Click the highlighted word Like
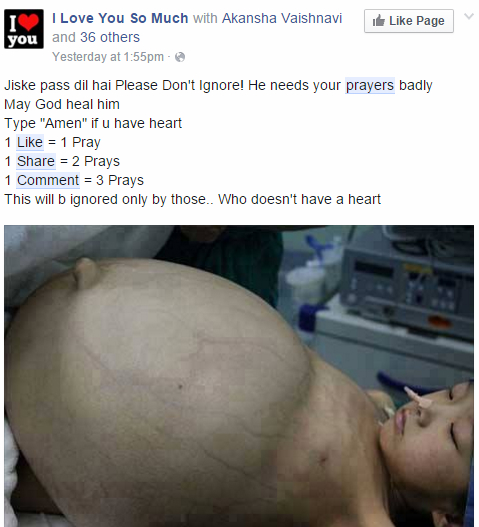Screen dimensions: 479x527 (30, 142)
